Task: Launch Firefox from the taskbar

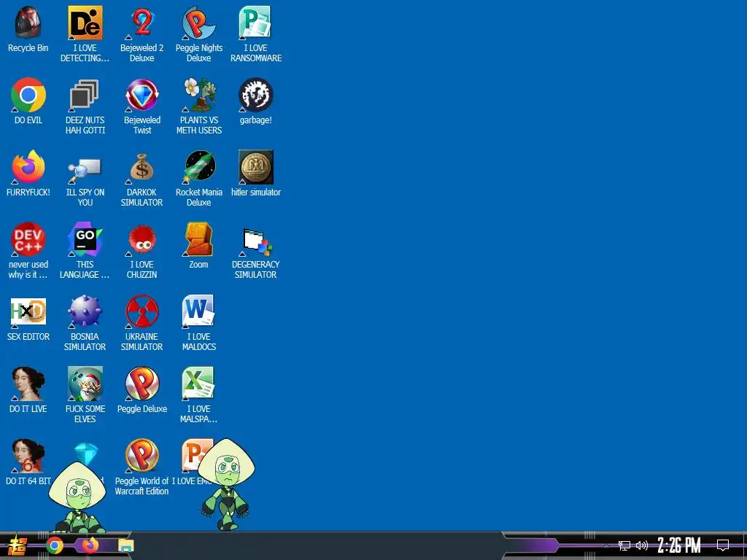Action: pos(90,545)
